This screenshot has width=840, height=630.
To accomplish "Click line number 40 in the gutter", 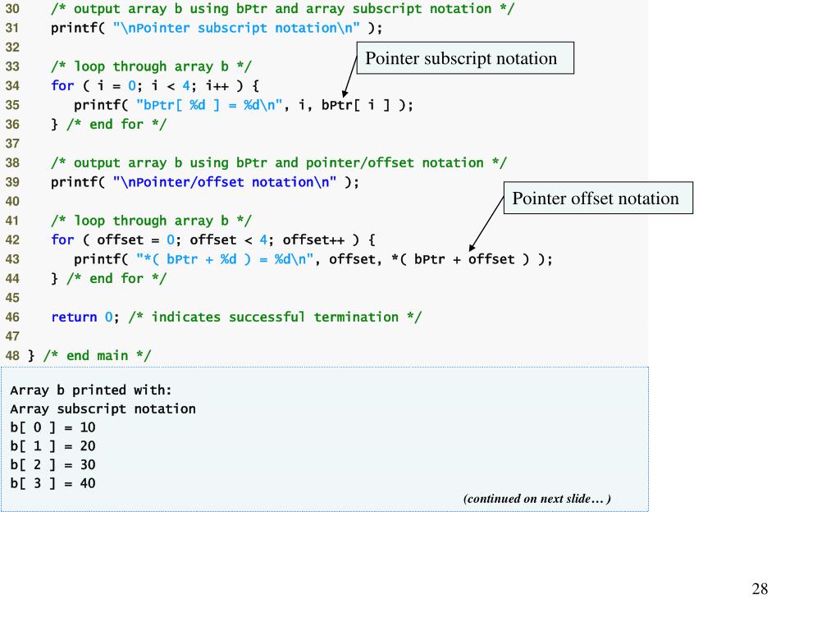I will click(x=12, y=202).
